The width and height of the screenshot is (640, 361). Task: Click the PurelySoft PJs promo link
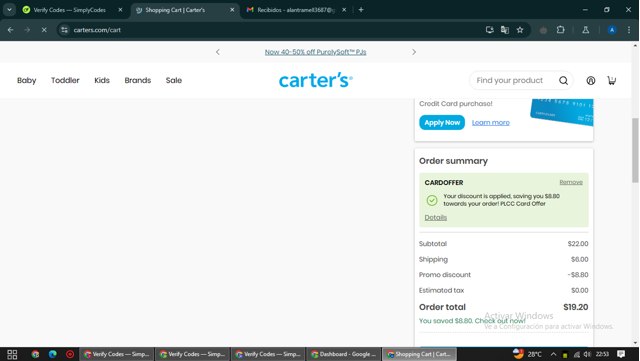click(316, 52)
